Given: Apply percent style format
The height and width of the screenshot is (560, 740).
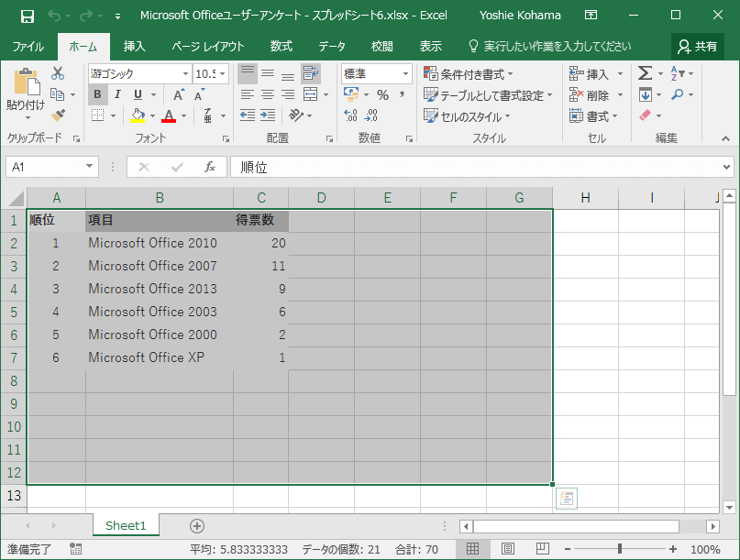Looking at the screenshot, I should 382,94.
